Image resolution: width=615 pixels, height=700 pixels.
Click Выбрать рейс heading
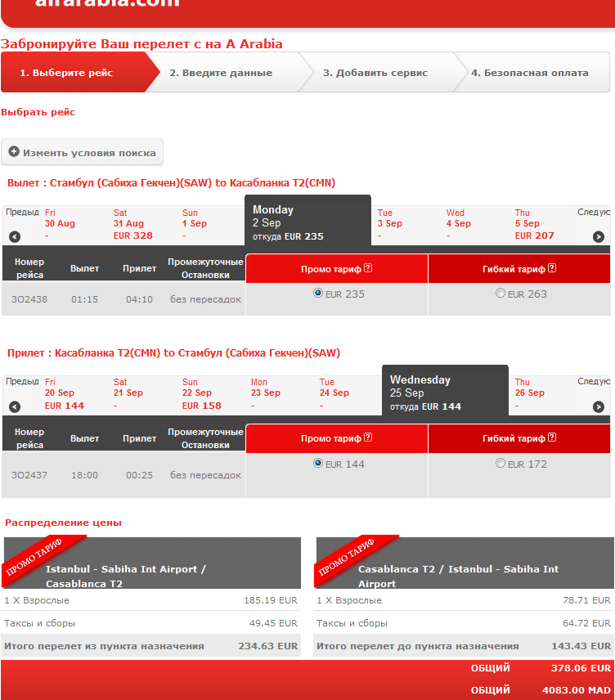pos(38,111)
